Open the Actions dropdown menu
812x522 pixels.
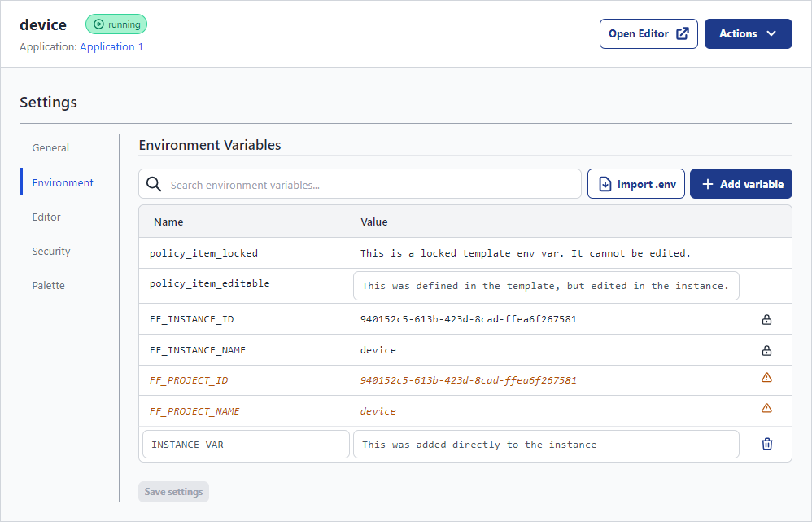[x=748, y=34]
